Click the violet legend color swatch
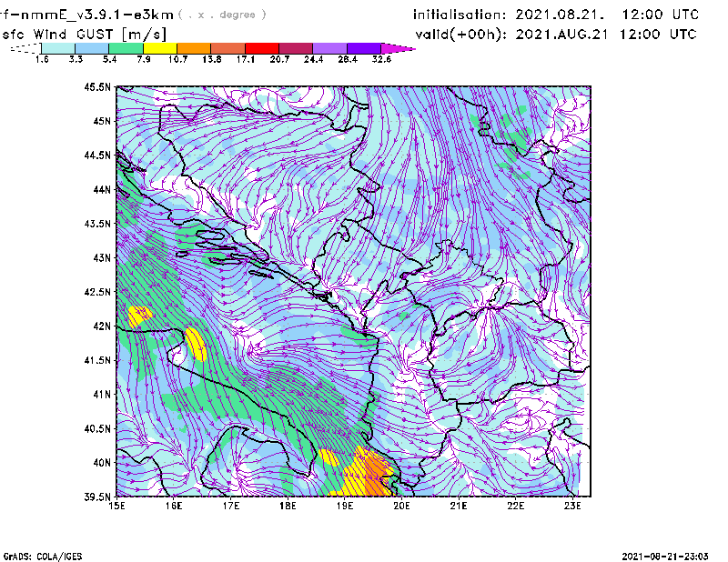This screenshot has height=562, width=728. click(363, 48)
